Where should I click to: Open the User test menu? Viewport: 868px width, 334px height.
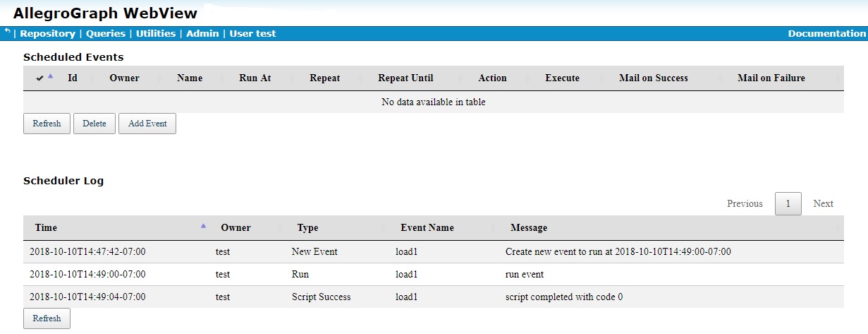pyautogui.click(x=252, y=33)
